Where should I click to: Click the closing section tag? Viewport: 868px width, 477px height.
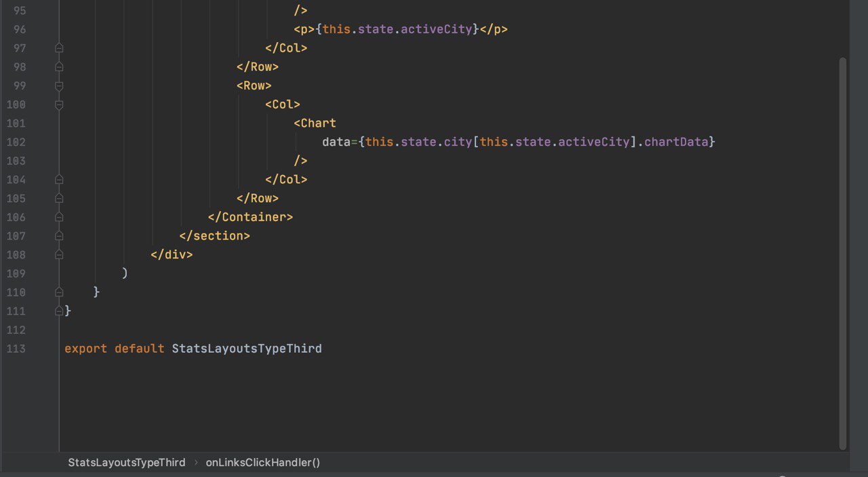tap(215, 236)
